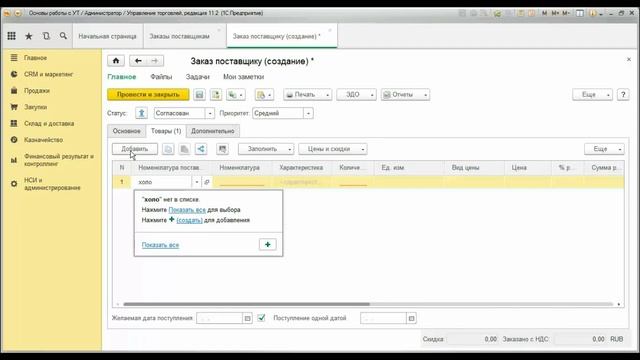This screenshot has height=360, width=640.
Task: Click the help question mark button
Action: (623, 95)
